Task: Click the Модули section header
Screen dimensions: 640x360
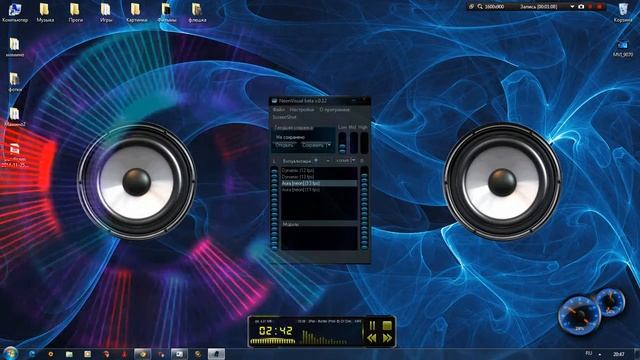Action: pos(320,224)
